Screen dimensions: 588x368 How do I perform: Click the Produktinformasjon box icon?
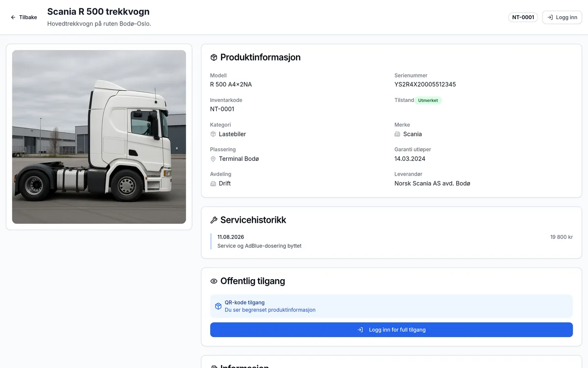point(214,57)
